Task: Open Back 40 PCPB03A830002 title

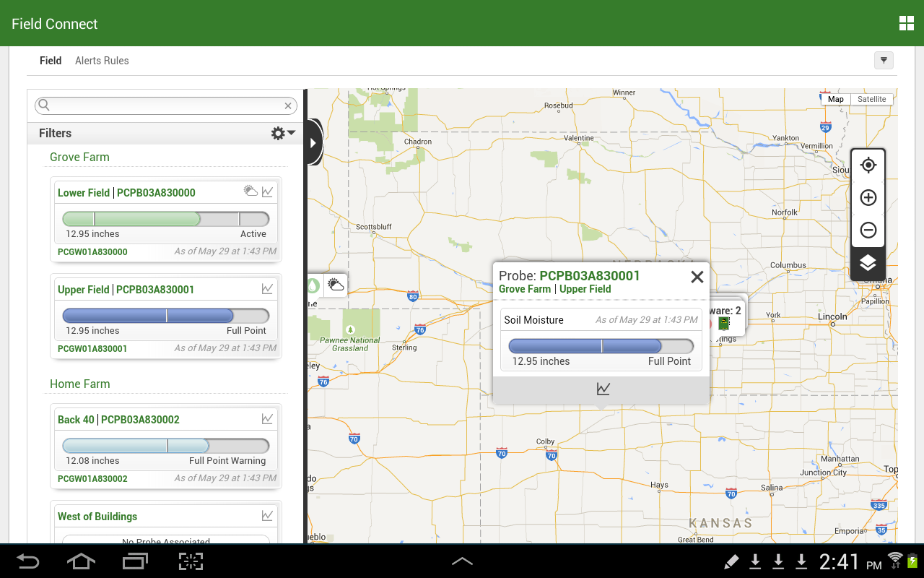Action: (x=118, y=420)
